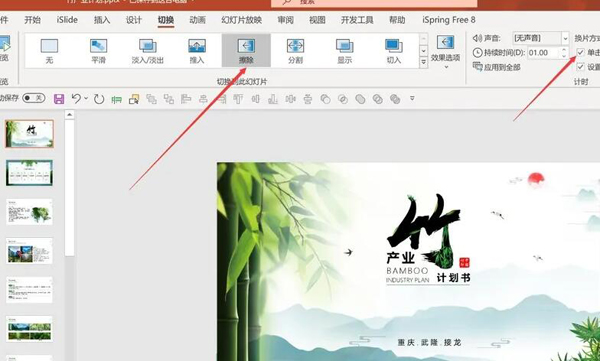Viewport: 600px width, 361px height.
Task: Toggle the 自动保存 autosave switch
Action: 34,98
